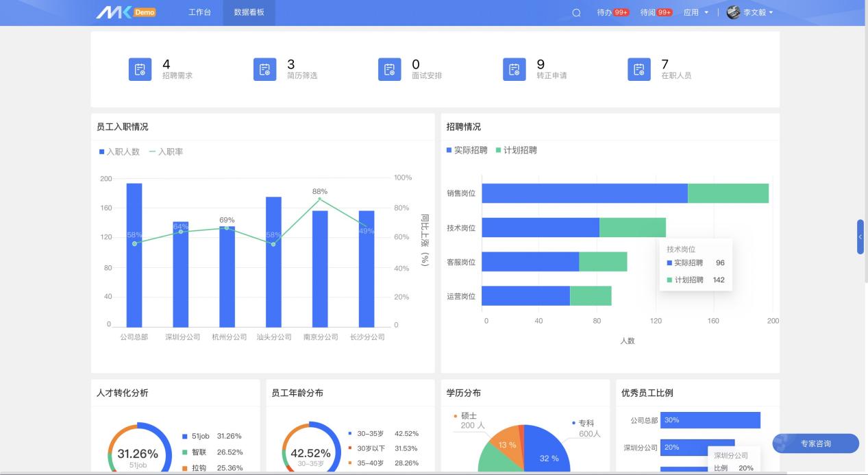
Task: Open the 应用 dropdown menu
Action: point(695,12)
